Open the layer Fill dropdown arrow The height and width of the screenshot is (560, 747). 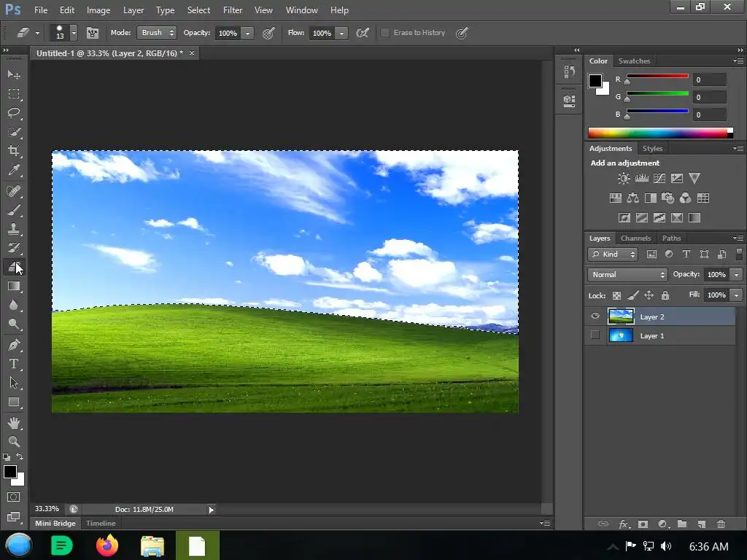point(737,295)
